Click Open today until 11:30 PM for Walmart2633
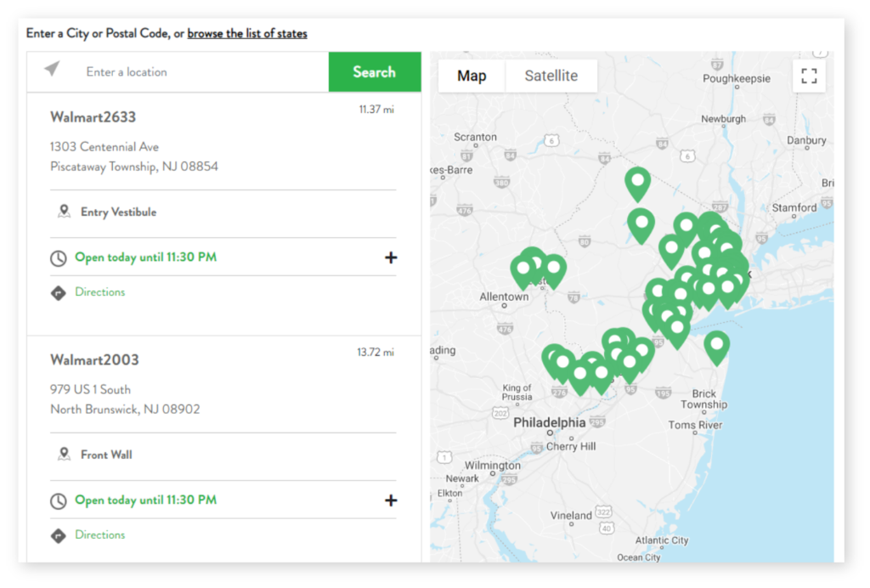This screenshot has width=870, height=588. 145,257
